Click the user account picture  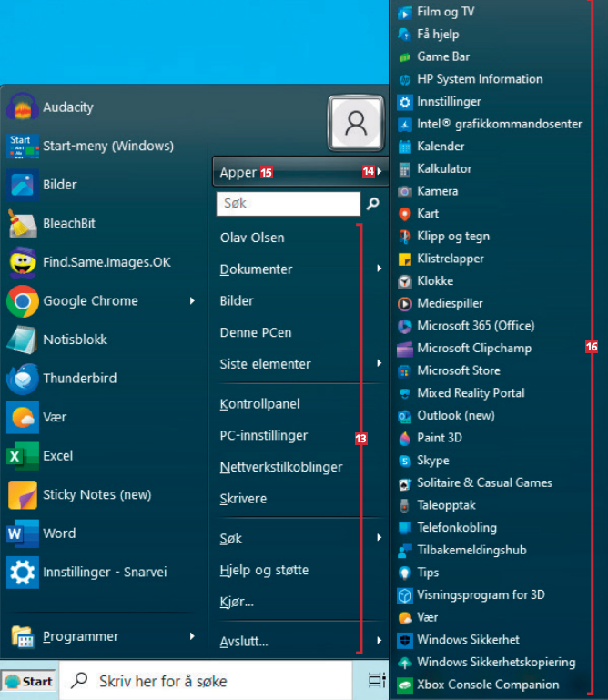356,122
